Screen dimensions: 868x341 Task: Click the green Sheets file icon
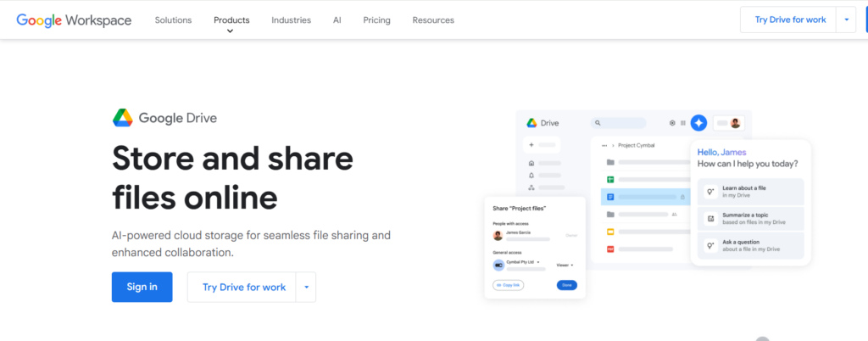point(609,179)
